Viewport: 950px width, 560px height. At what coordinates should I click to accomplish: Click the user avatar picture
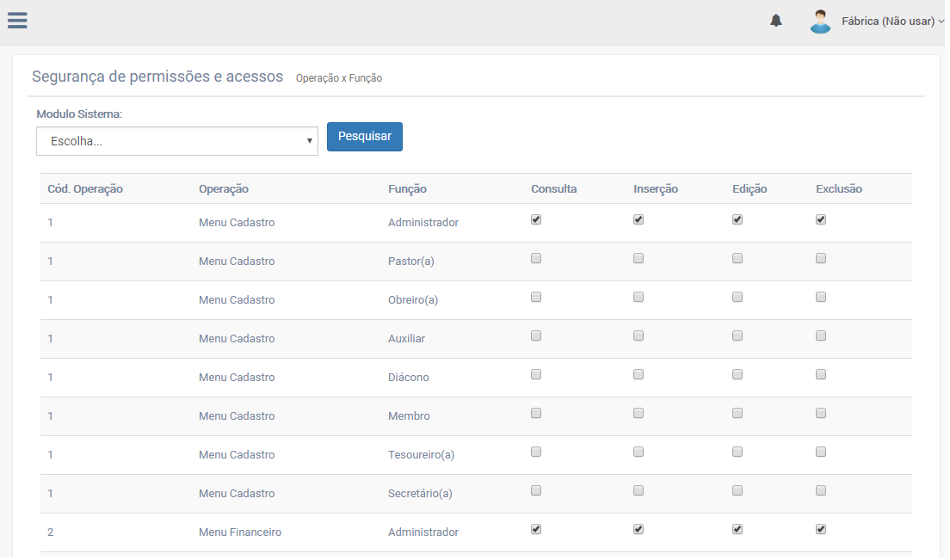click(820, 22)
